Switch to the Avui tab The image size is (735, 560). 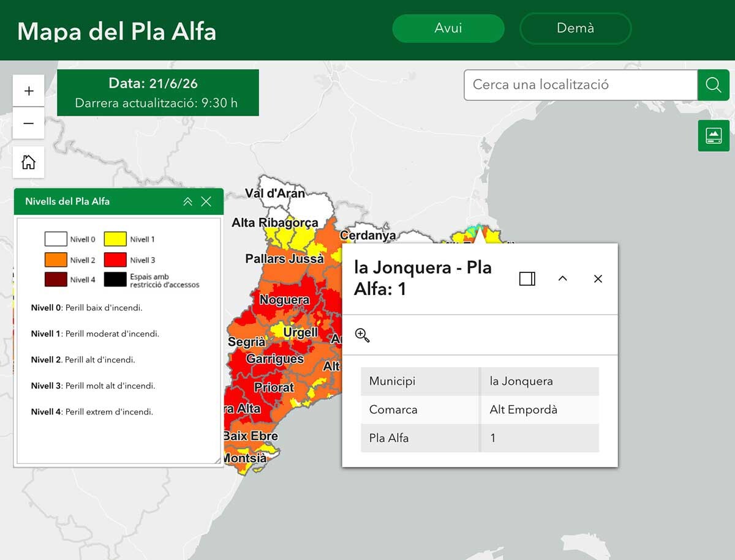pyautogui.click(x=448, y=28)
